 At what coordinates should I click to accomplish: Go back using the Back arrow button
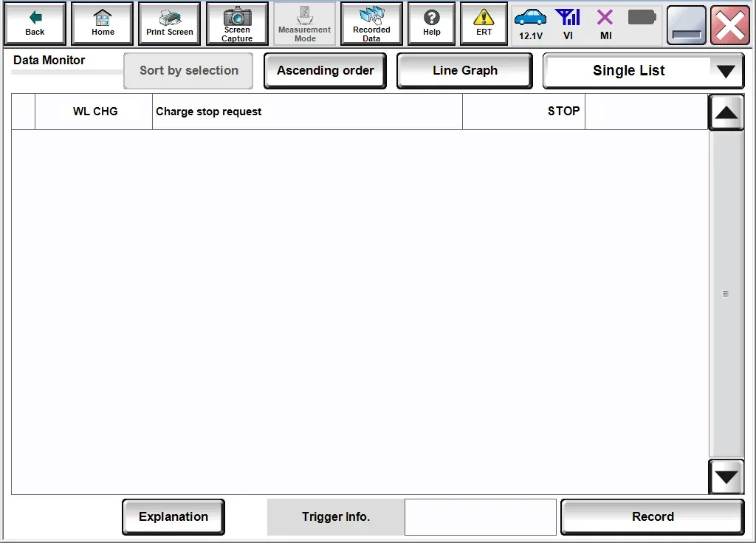tap(35, 24)
